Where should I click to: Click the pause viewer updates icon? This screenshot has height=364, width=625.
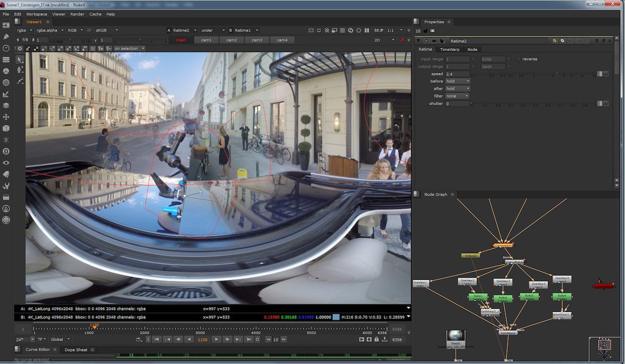click(367, 30)
